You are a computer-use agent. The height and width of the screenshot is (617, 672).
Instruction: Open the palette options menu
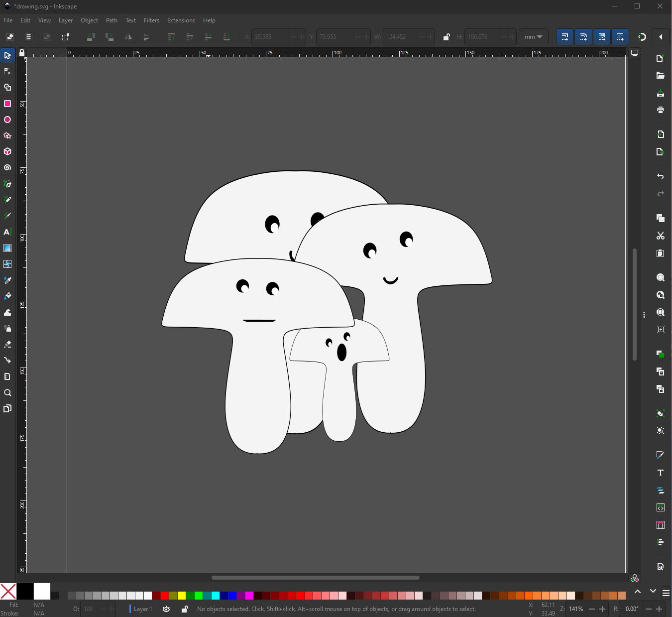[666, 593]
